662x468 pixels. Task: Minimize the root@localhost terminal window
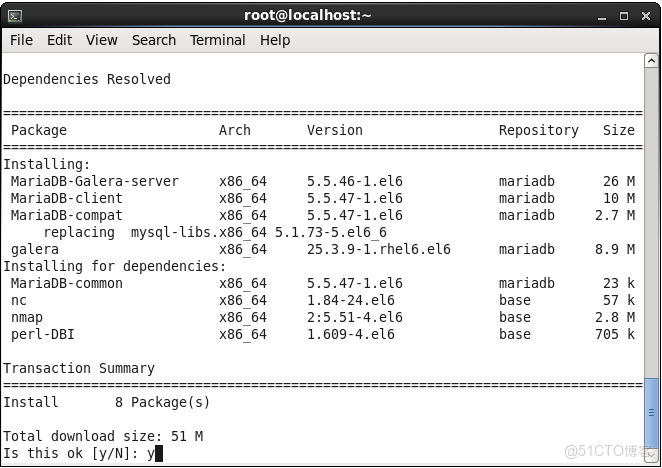pyautogui.click(x=600, y=15)
